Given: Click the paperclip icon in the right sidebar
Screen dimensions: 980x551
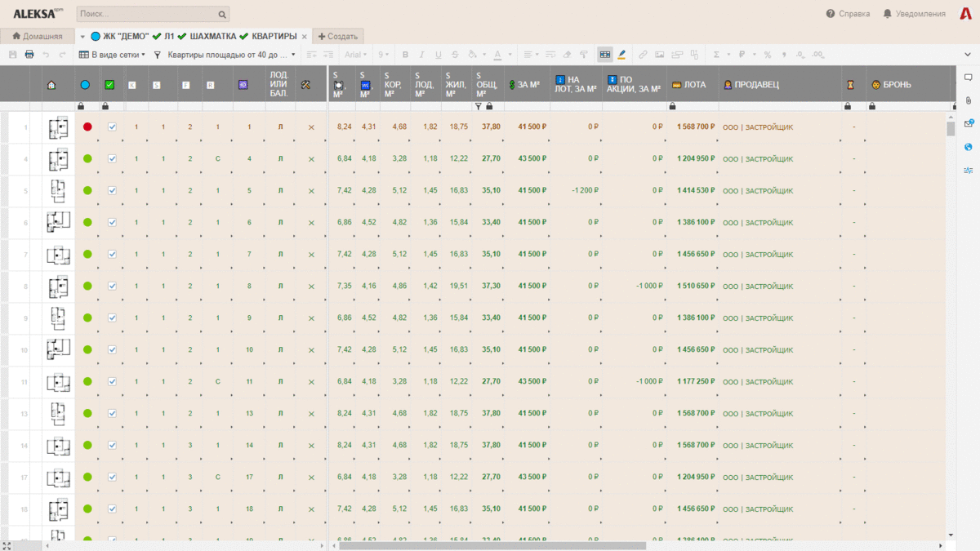Looking at the screenshot, I should coord(969,100).
